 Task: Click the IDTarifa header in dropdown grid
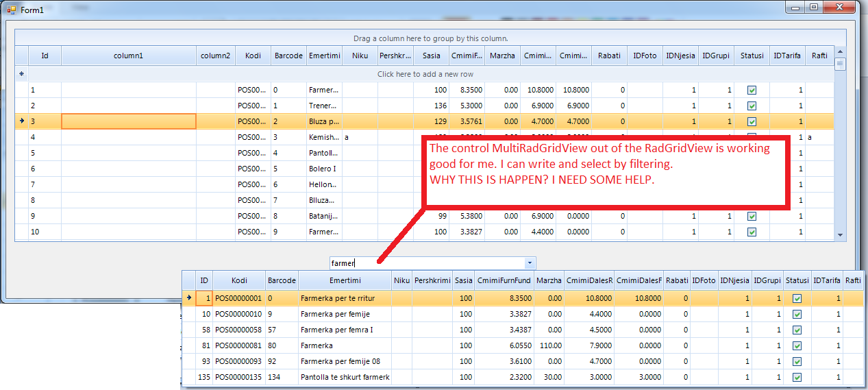tap(827, 280)
